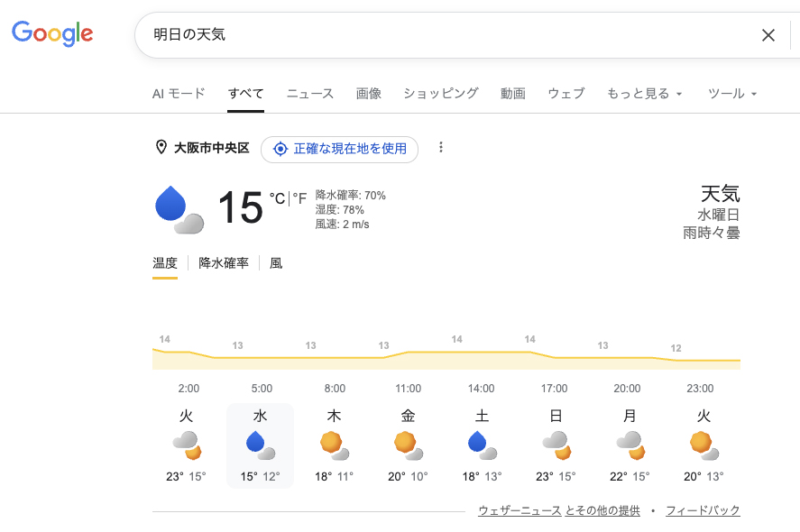
Task: Select Sunday's cloudy forecast icon
Action: (x=554, y=445)
